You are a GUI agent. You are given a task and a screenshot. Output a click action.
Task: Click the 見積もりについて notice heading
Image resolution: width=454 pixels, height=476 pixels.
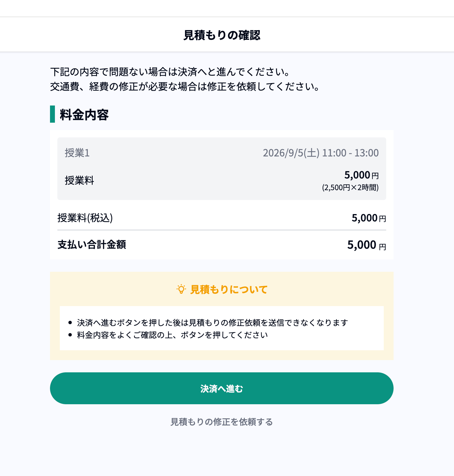[229, 289]
